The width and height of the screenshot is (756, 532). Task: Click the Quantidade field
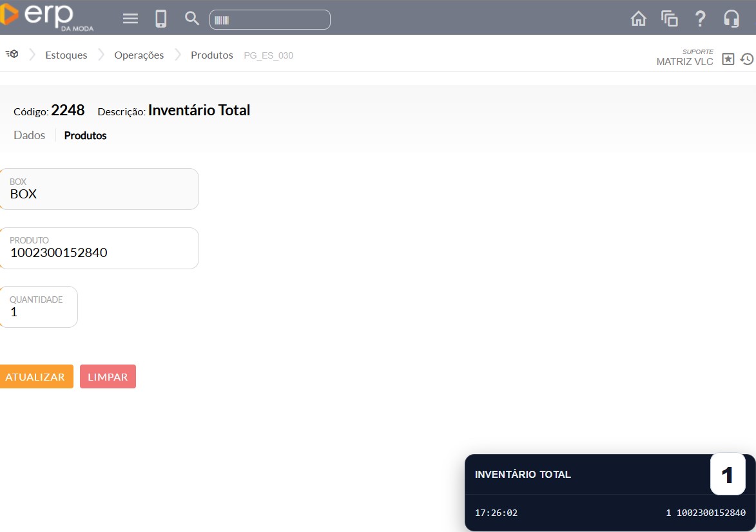(x=39, y=312)
